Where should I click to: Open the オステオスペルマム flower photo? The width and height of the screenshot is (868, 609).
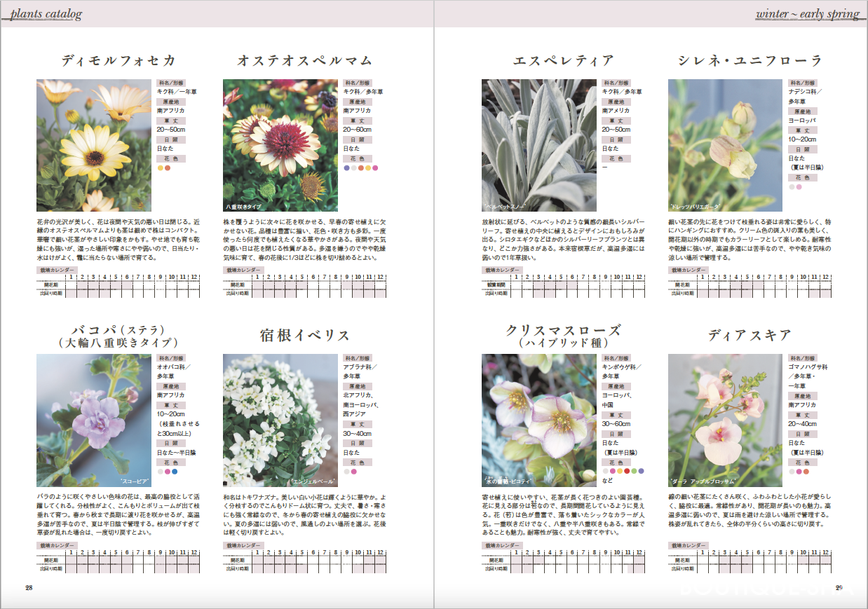(x=280, y=145)
